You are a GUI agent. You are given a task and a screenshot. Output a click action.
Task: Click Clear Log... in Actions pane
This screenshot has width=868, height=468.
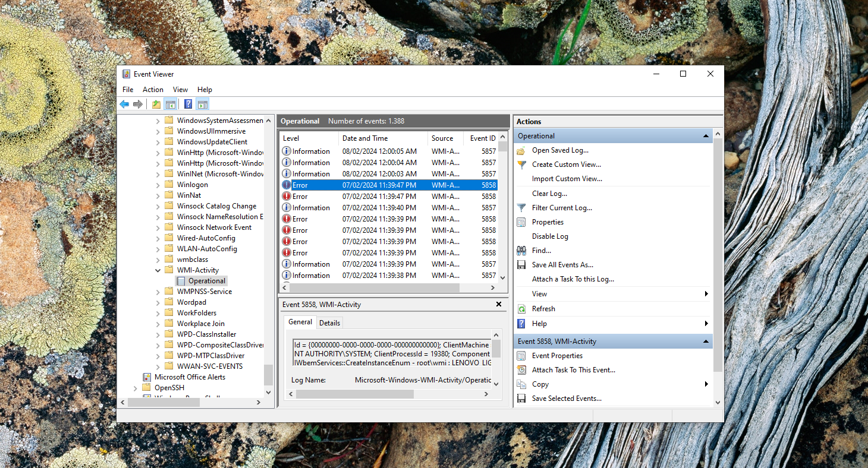(x=549, y=194)
